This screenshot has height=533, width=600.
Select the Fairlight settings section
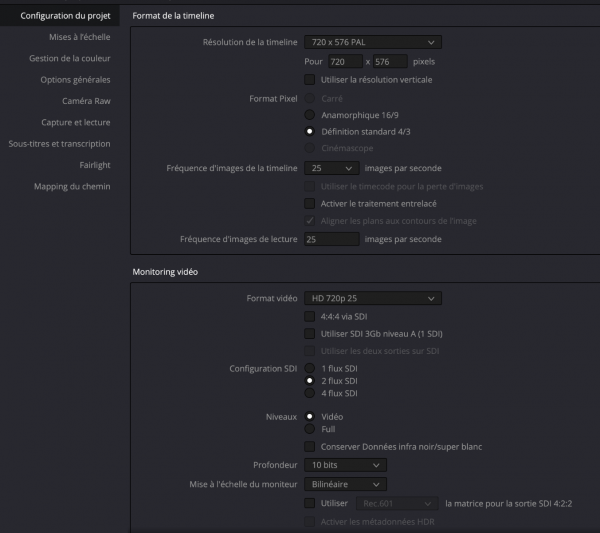[x=95, y=165]
